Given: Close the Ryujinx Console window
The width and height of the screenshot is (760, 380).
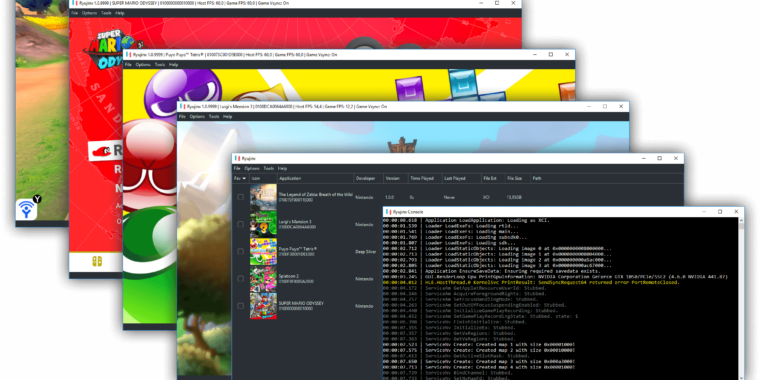Looking at the screenshot, I should (x=736, y=212).
